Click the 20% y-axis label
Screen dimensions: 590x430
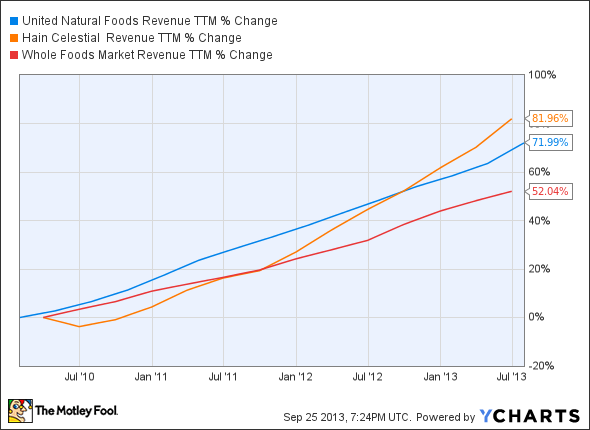(x=539, y=269)
